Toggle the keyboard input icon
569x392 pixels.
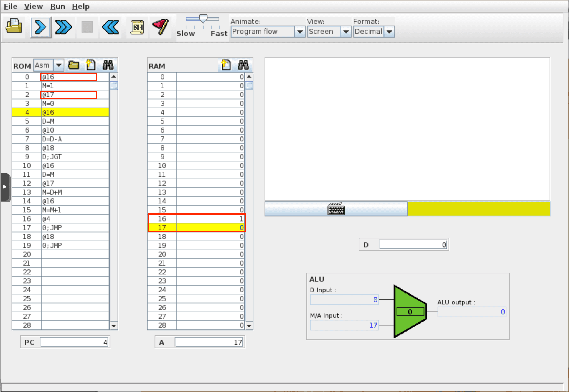click(x=336, y=209)
